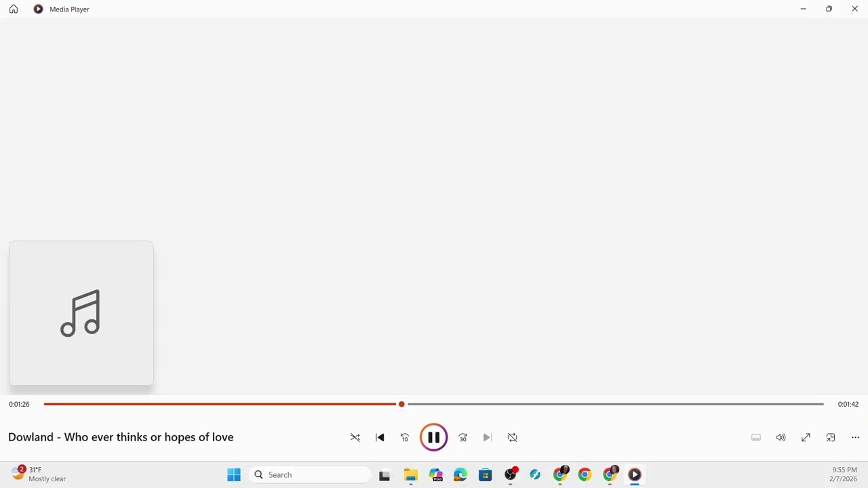Viewport: 868px width, 488px height.
Task: Open Microsoft Edge from the taskbar
Action: click(460, 475)
